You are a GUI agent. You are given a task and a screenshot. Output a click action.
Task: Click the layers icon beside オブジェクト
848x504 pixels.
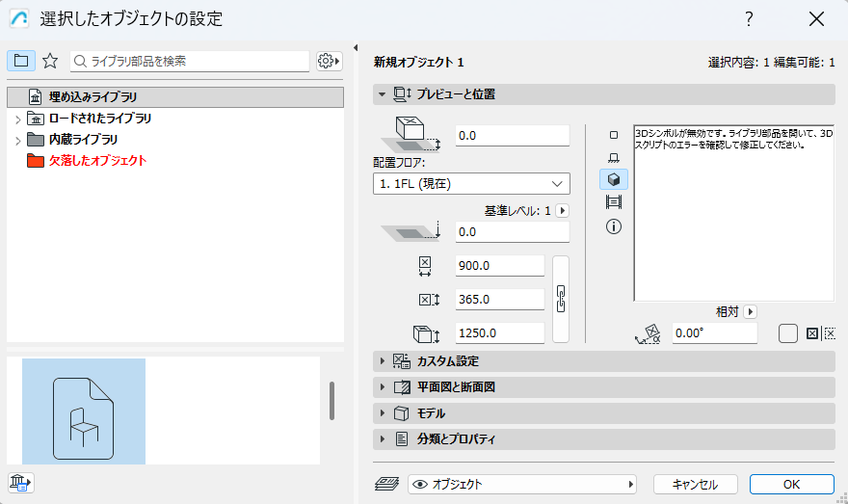click(387, 484)
